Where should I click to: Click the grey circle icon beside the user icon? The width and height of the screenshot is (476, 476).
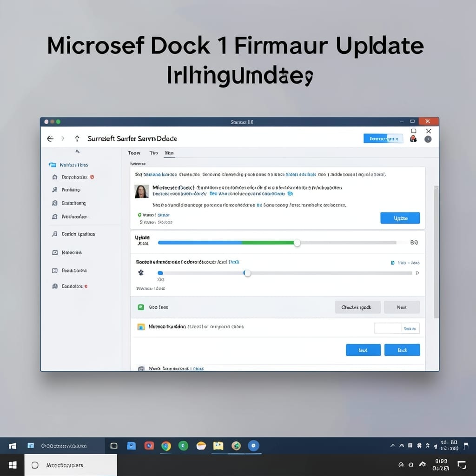point(428,139)
